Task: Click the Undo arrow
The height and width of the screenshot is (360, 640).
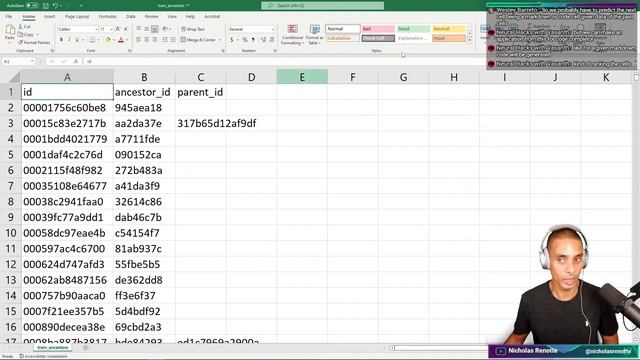Action: pyautogui.click(x=55, y=6)
